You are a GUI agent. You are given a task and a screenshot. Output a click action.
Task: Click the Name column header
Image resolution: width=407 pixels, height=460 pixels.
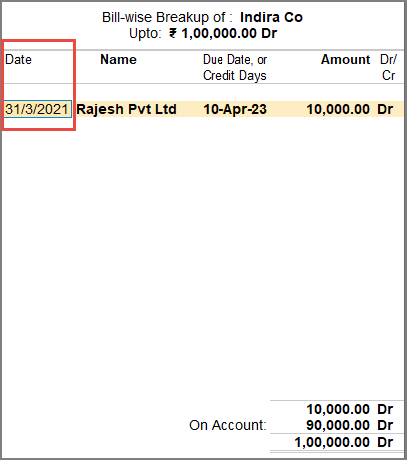(x=118, y=60)
